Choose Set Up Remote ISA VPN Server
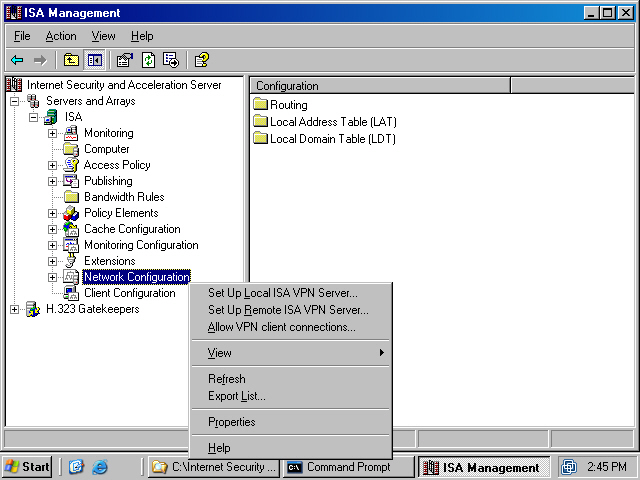Viewport: 640px width, 480px height. pyautogui.click(x=291, y=310)
